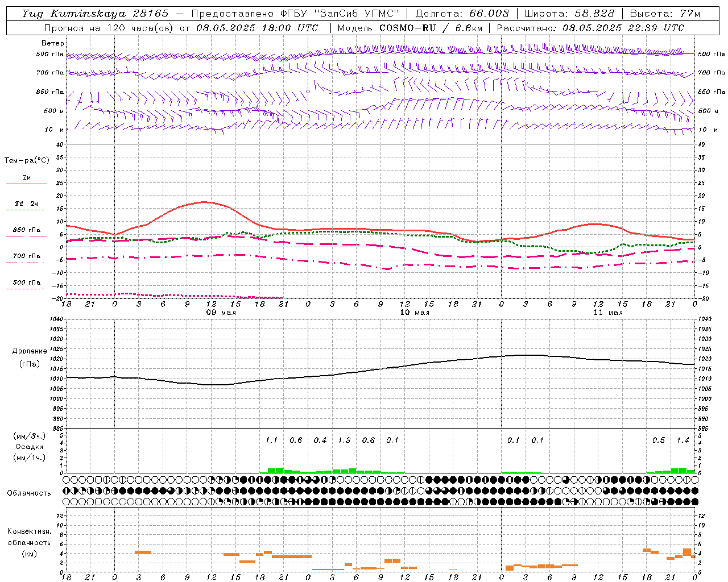Image resolution: width=728 pixels, height=582 pixels.
Task: Click the Тем-ра(°C) axis label
Action: coord(27,161)
